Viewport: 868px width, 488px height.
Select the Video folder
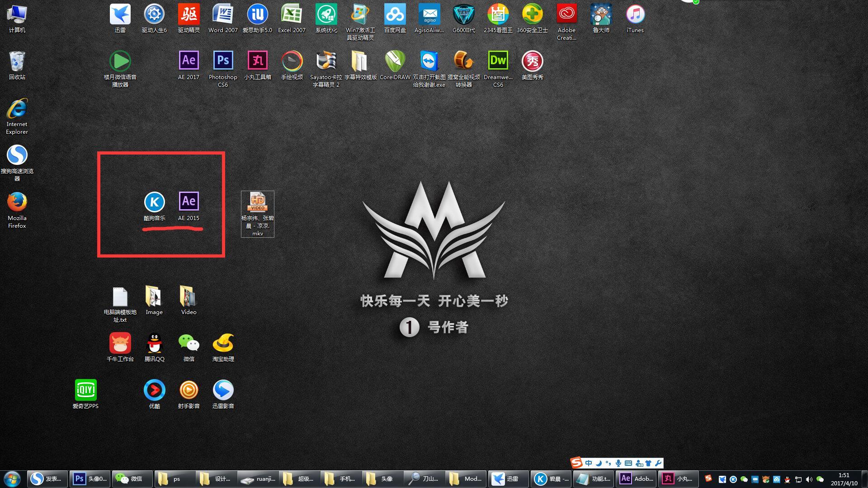click(x=189, y=300)
